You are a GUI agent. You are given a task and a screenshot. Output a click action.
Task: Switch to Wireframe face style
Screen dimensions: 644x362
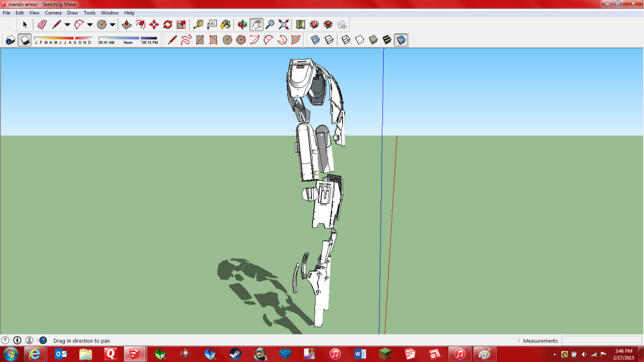(x=346, y=40)
